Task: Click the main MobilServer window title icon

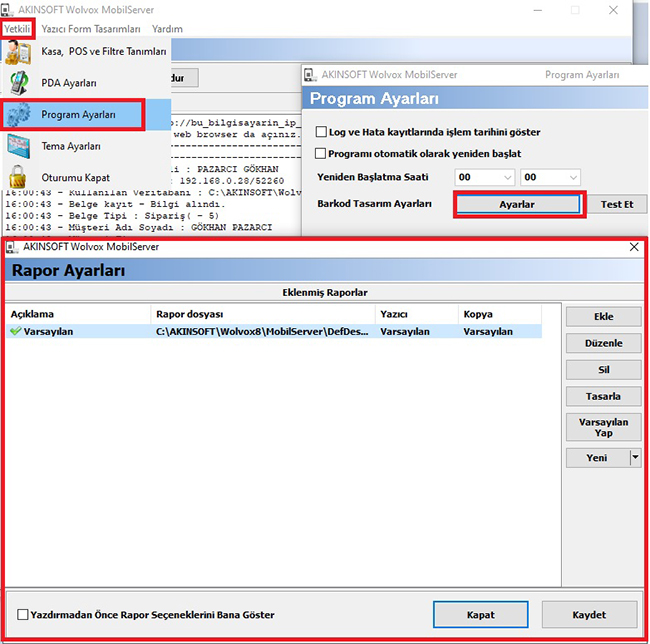Action: (8, 10)
